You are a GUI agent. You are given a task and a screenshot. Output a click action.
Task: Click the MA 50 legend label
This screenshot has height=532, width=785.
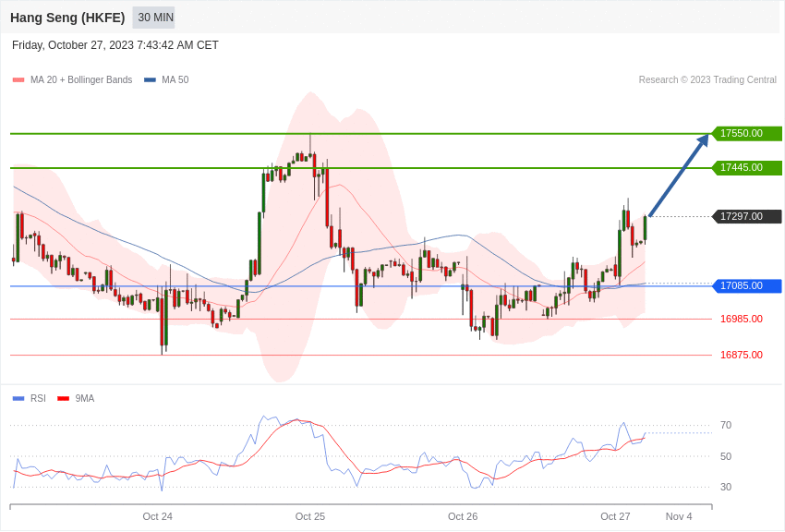pyautogui.click(x=175, y=79)
